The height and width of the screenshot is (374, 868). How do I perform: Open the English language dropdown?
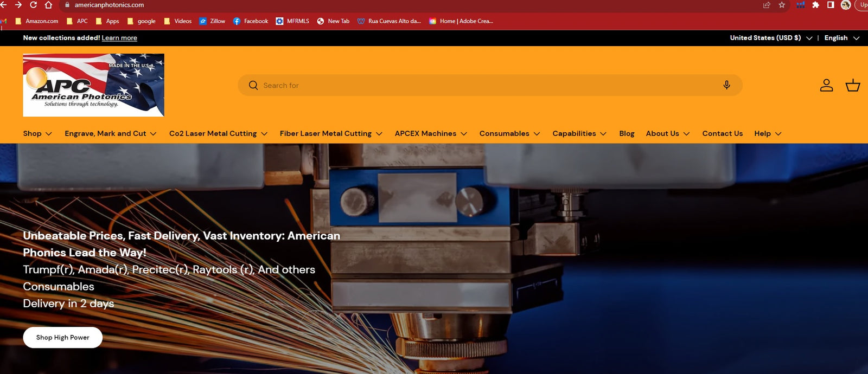[841, 38]
